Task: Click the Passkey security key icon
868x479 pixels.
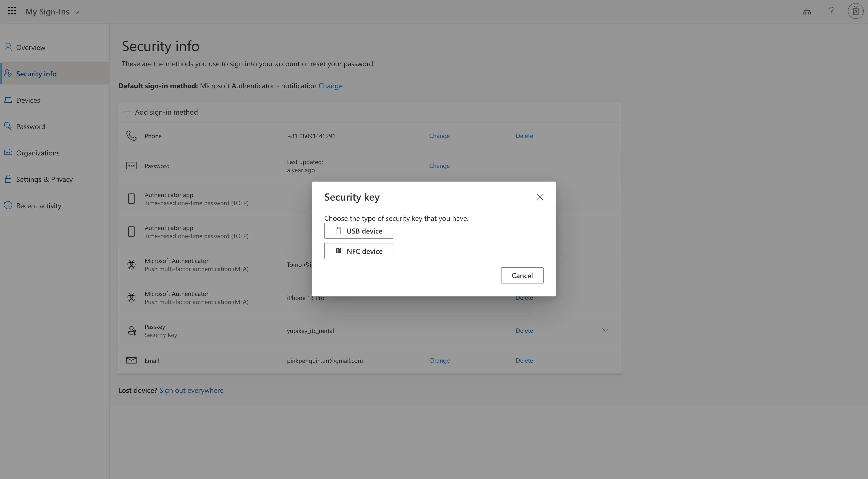Action: pyautogui.click(x=132, y=331)
